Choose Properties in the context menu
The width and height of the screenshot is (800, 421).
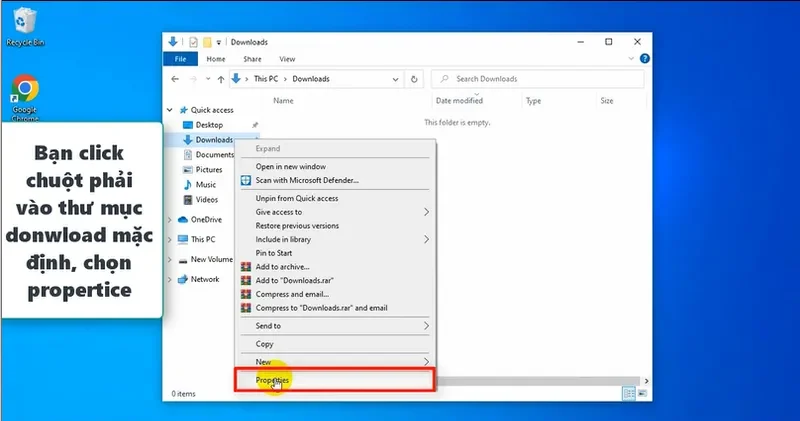pyautogui.click(x=335, y=380)
